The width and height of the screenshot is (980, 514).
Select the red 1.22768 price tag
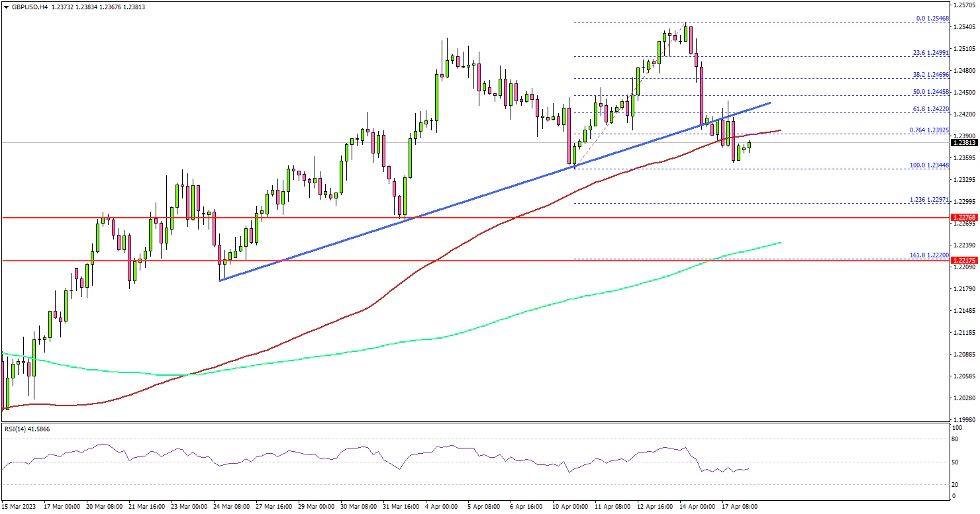[963, 217]
